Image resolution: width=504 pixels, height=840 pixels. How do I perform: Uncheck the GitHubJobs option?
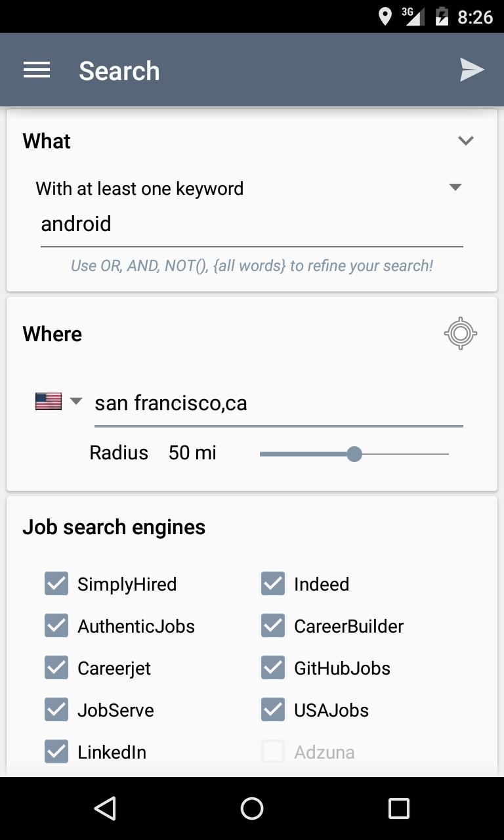point(272,667)
